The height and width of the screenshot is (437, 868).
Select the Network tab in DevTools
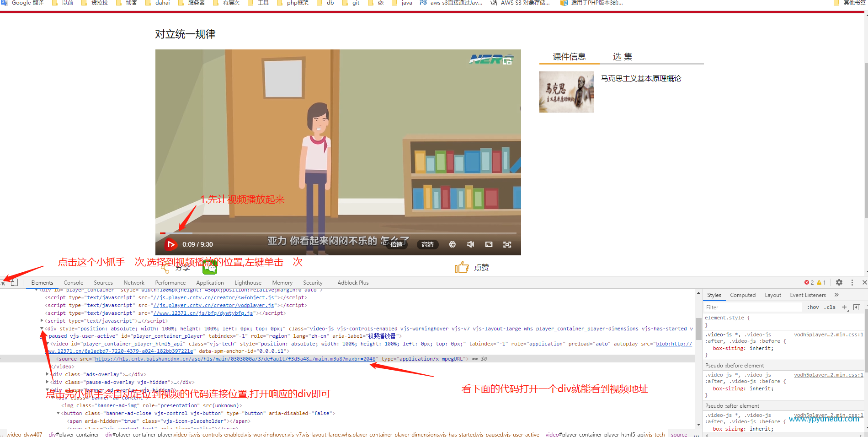(134, 283)
